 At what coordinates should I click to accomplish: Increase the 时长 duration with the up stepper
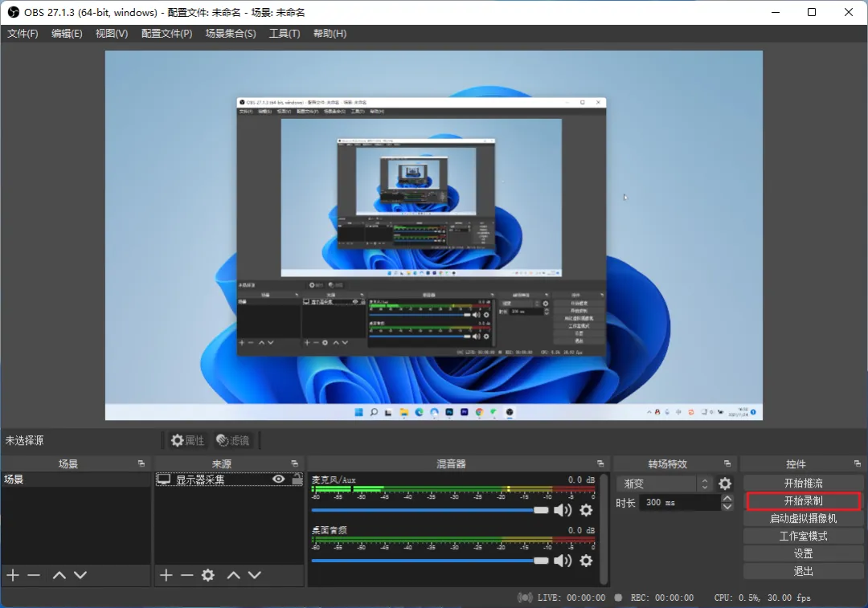tap(727, 499)
